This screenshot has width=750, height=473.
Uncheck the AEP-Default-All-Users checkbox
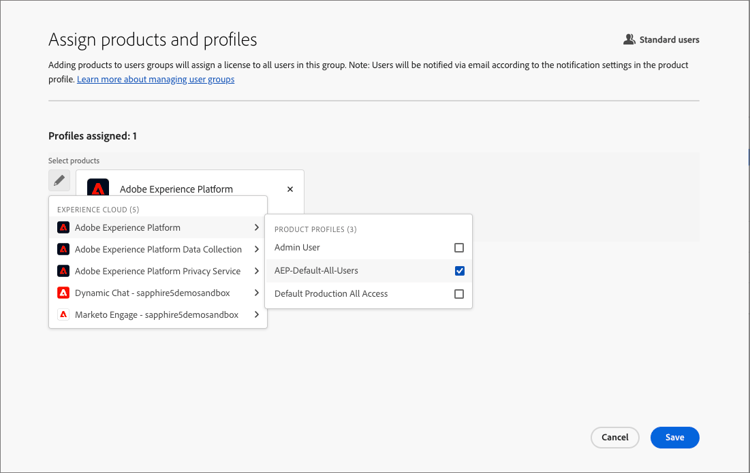[459, 271]
